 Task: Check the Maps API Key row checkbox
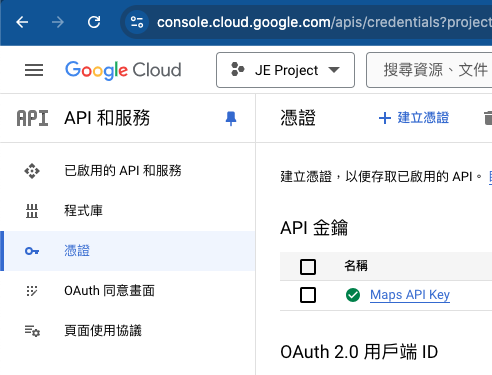coord(308,295)
